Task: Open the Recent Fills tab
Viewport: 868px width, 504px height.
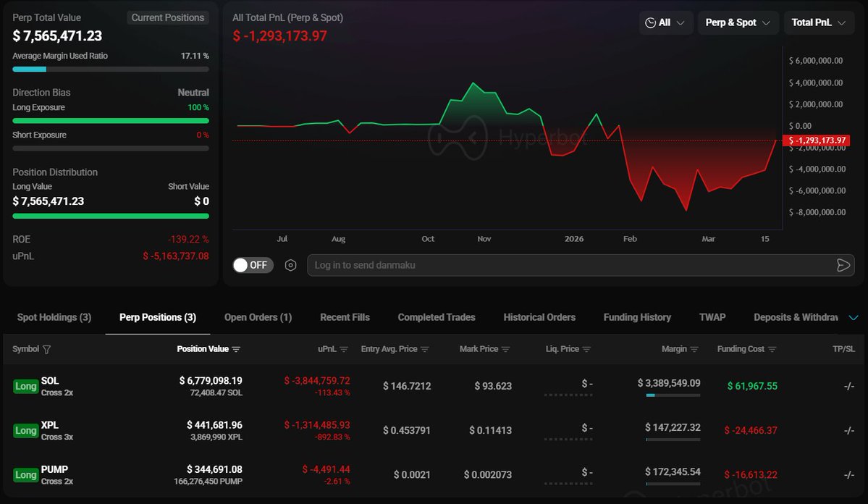Action: pos(345,317)
